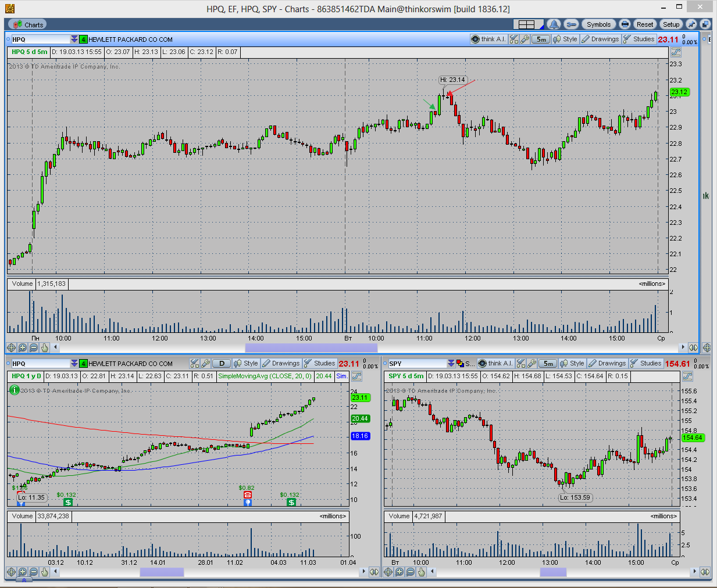Open wrench settings in bottom-left chart
717x588 pixels.
coord(205,363)
